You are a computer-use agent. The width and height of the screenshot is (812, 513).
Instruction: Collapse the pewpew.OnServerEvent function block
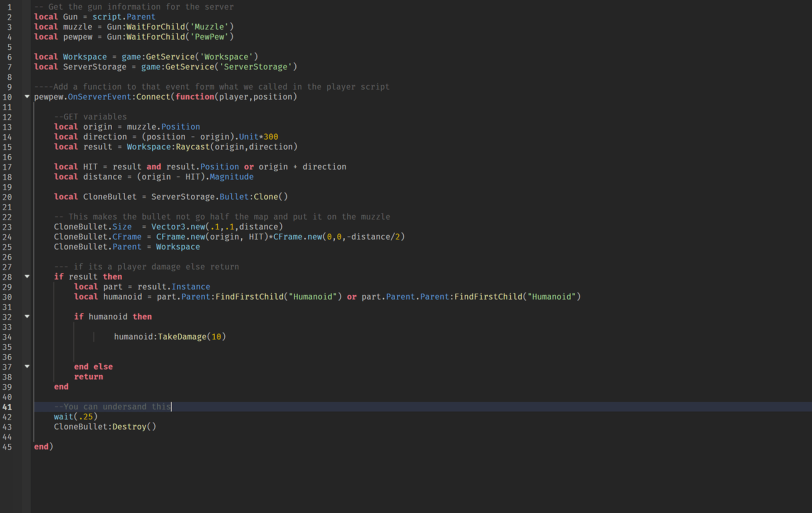coord(26,96)
